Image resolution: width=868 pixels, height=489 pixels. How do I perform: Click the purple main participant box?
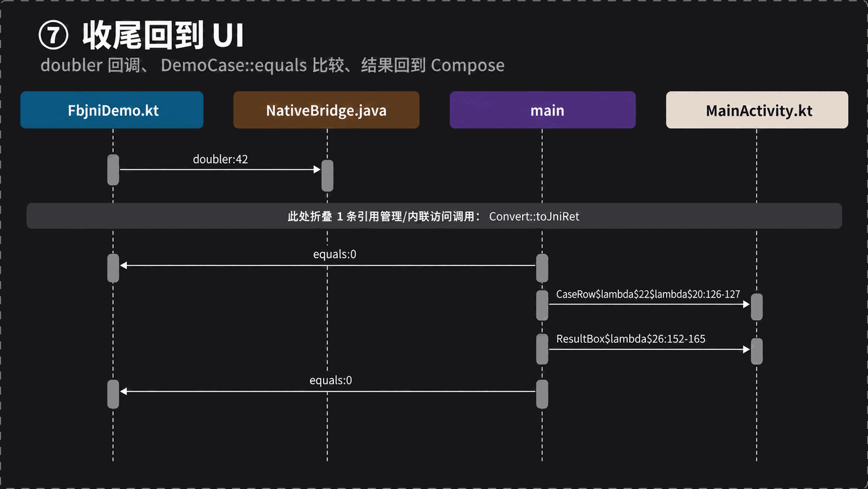(x=542, y=110)
